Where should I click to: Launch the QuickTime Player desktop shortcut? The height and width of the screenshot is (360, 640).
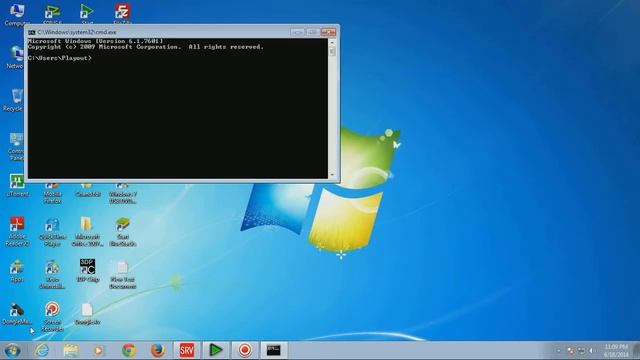tap(52, 231)
